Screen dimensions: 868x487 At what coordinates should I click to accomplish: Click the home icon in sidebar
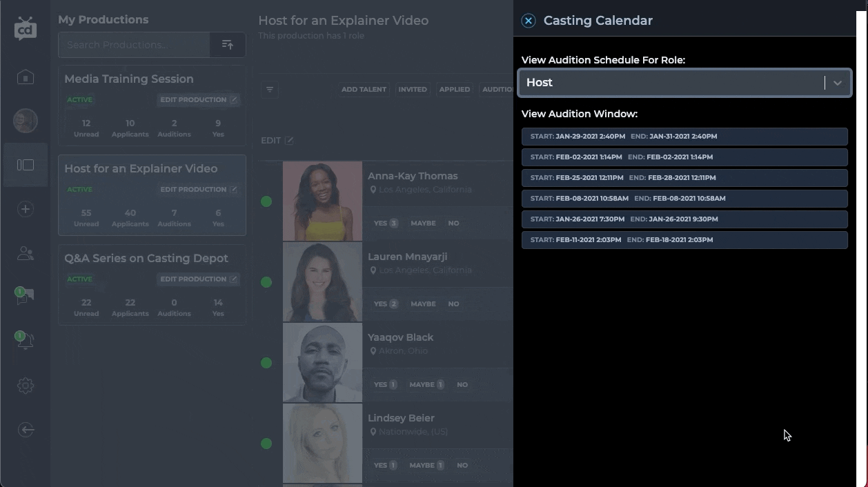[26, 77]
